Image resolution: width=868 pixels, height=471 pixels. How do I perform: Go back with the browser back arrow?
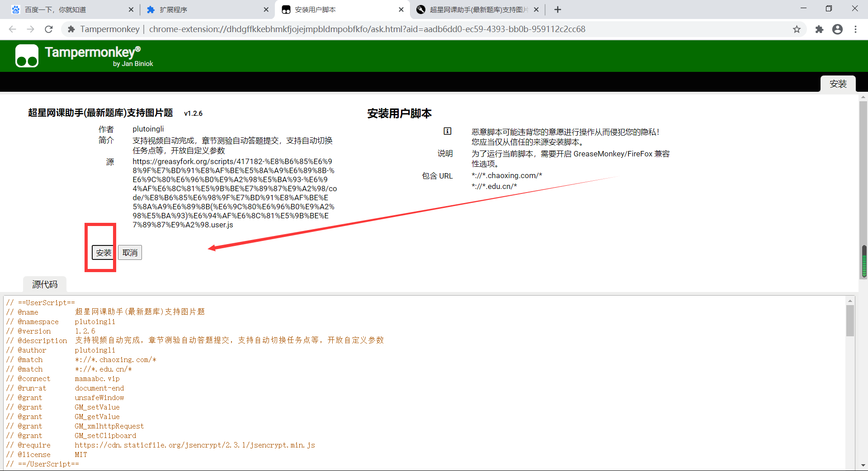pos(13,29)
